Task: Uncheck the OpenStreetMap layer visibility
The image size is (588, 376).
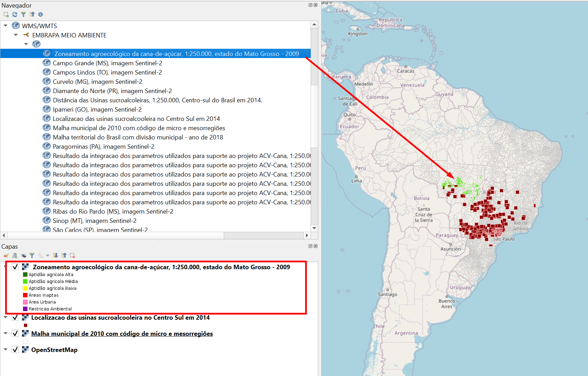Action: (x=15, y=349)
